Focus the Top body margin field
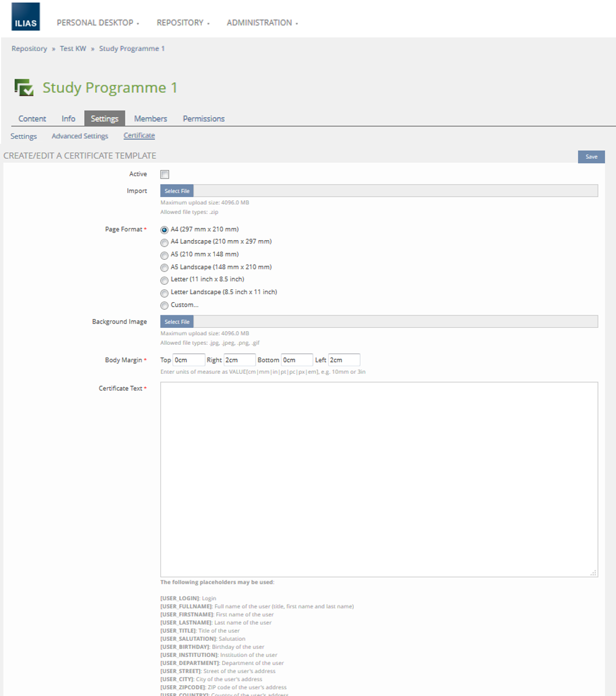616x696 pixels. [188, 360]
